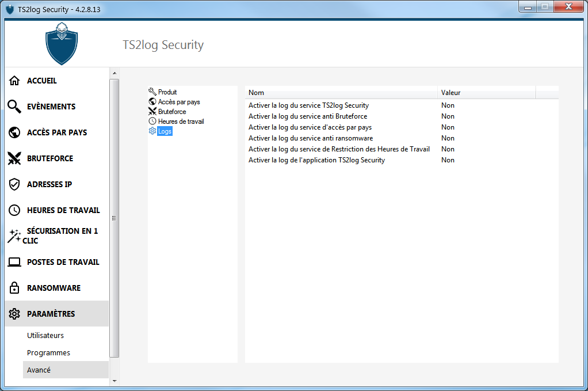
Task: Click the Valeur column header
Action: point(486,92)
